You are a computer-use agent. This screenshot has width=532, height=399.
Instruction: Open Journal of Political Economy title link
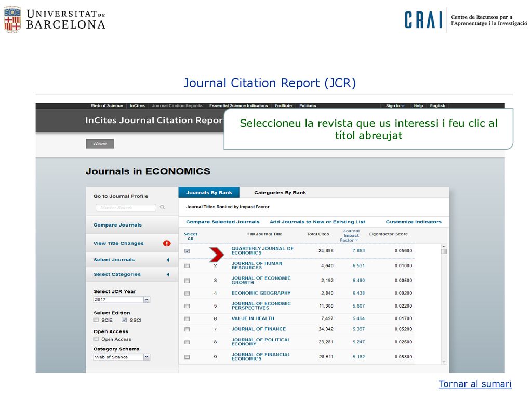(x=261, y=342)
